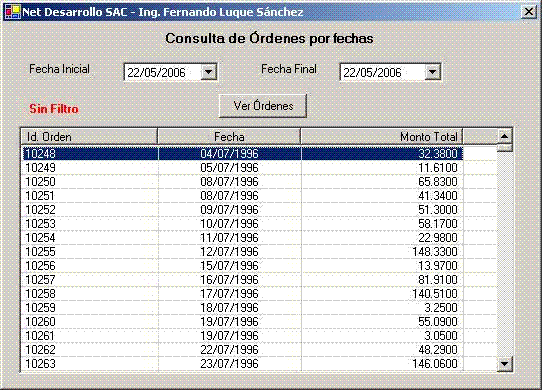This screenshot has width=542, height=390.
Task: Click amount cell 11.6100
Action: [x=382, y=168]
